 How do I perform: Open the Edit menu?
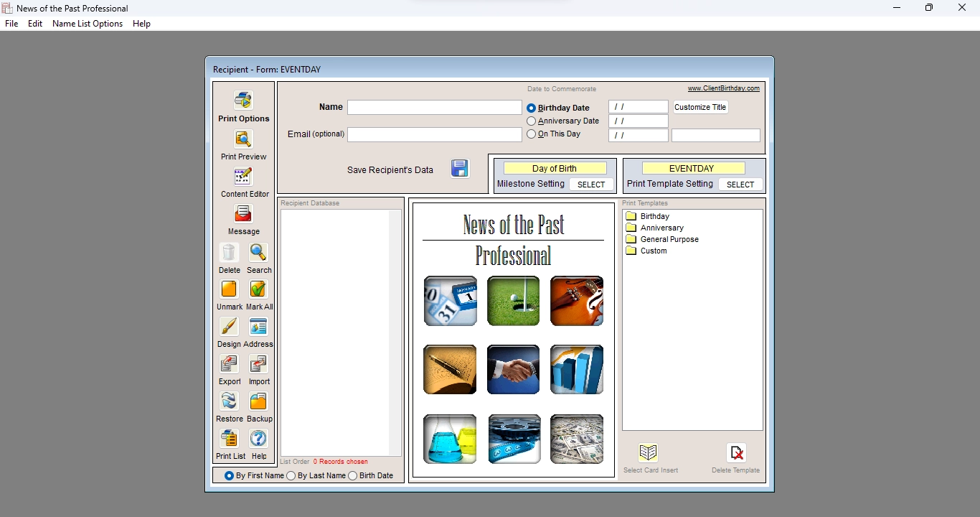[x=34, y=24]
